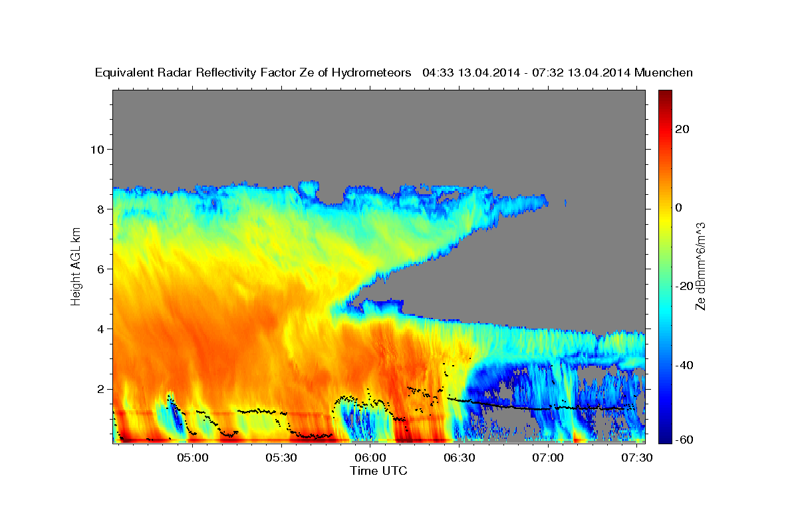798x532 pixels.
Task: Click the 05:00 time tick label
Action: [193, 458]
